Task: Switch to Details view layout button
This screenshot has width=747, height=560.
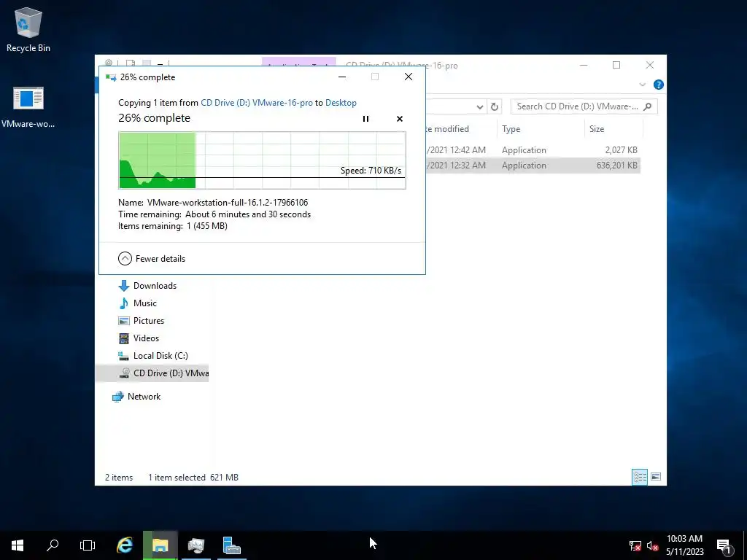Action: (x=640, y=477)
